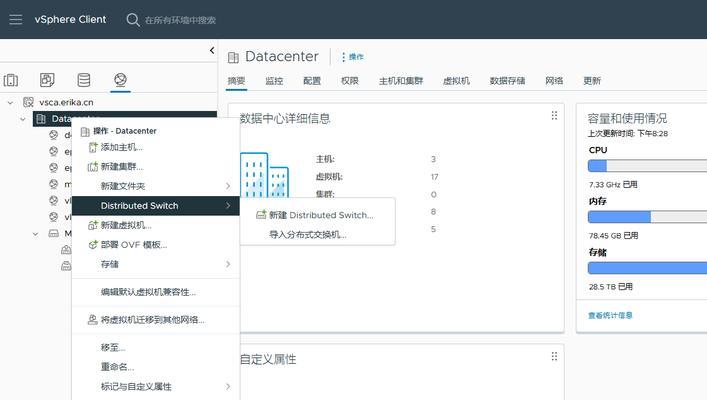Highlight the Distributed Switch menu entry

click(x=156, y=206)
